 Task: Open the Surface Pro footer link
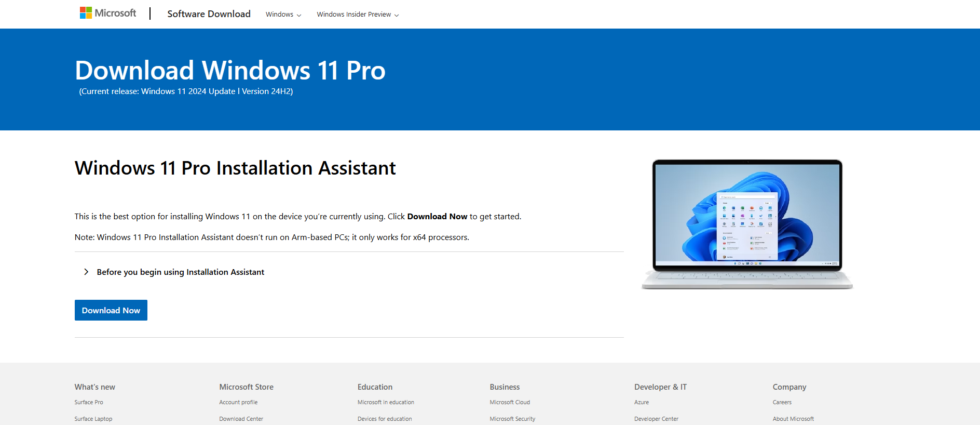(x=89, y=402)
